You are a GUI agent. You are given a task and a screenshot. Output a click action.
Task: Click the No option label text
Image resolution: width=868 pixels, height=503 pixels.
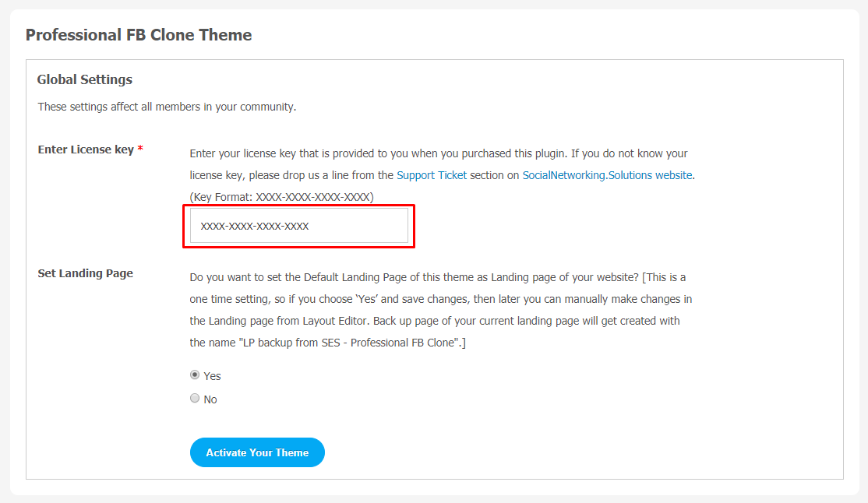coord(210,399)
